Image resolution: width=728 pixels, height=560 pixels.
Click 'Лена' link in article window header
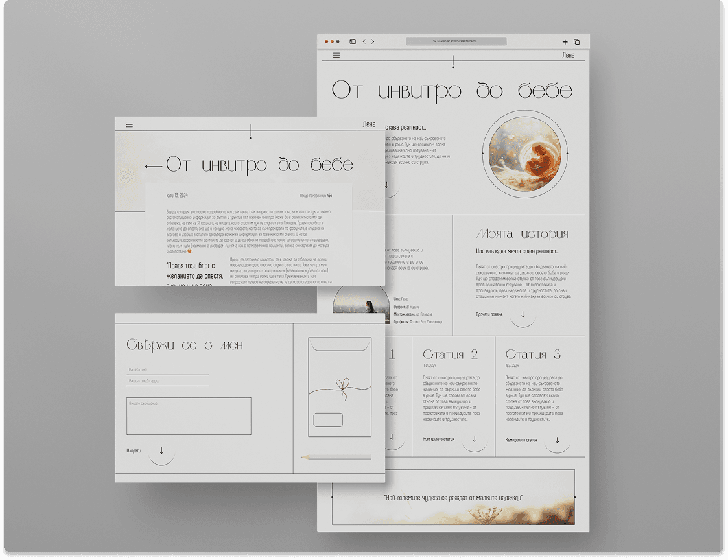point(369,124)
